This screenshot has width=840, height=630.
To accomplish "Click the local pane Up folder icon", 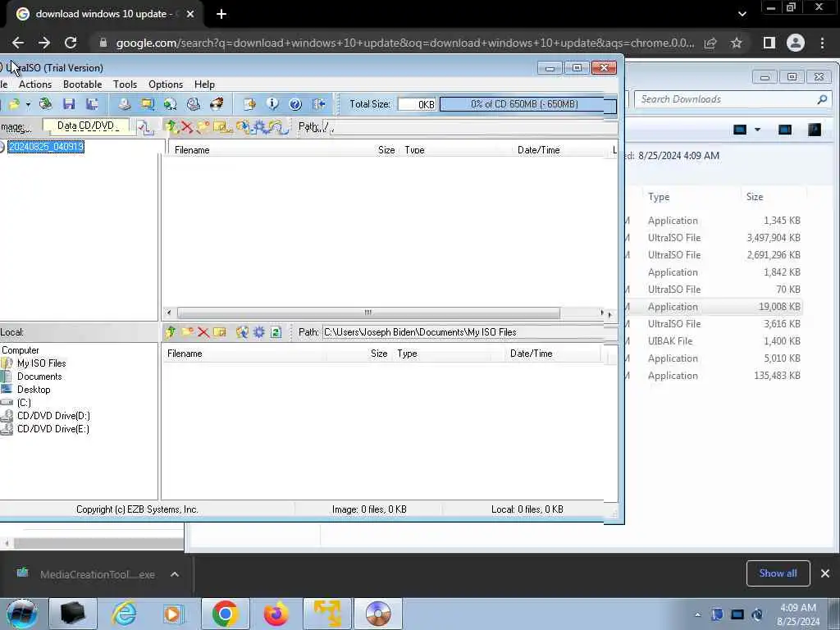I will click(171, 332).
